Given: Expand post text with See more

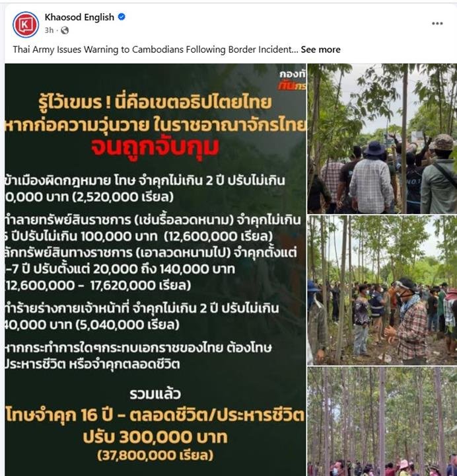Looking at the screenshot, I should pyautogui.click(x=320, y=50).
